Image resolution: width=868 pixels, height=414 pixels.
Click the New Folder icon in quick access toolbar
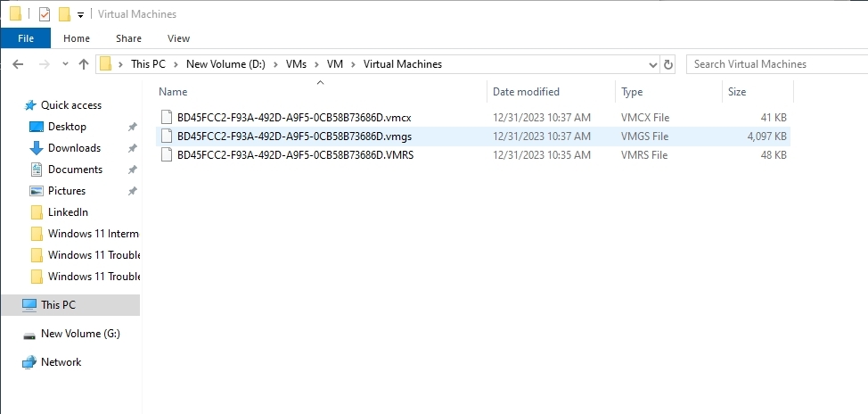[x=64, y=14]
